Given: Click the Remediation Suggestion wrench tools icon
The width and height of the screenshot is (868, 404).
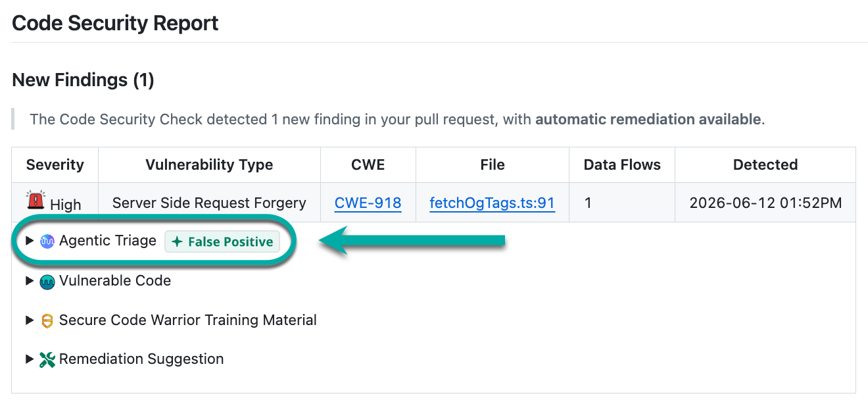Looking at the screenshot, I should [x=47, y=360].
